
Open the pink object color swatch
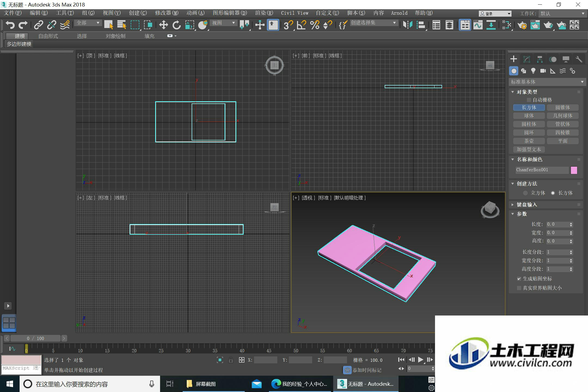574,170
